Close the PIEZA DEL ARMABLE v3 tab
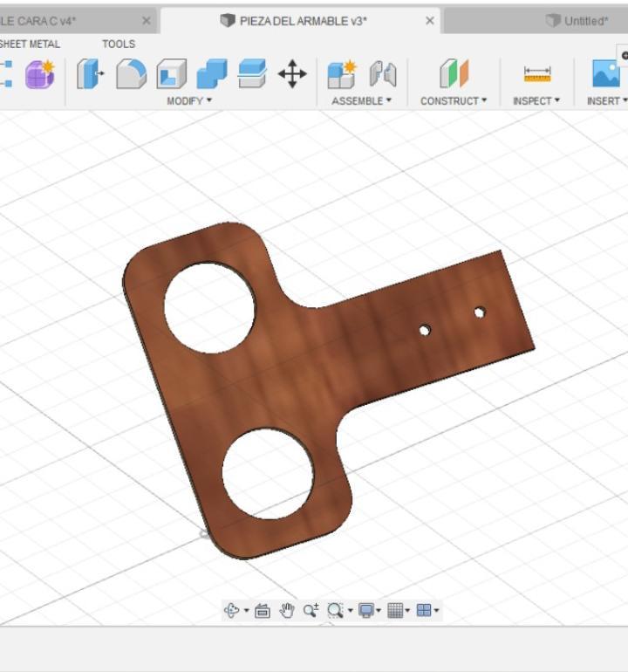 click(430, 21)
